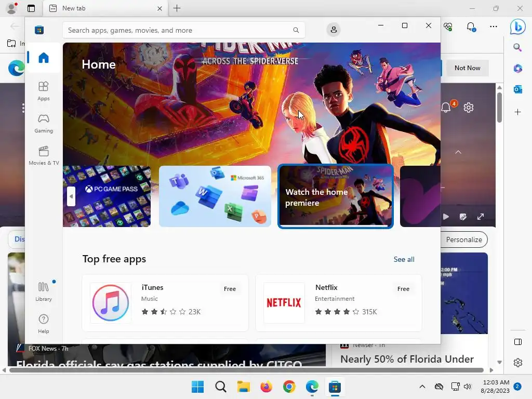Viewport: 532px width, 399px height.
Task: Launch Firefox from taskbar
Action: click(267, 387)
